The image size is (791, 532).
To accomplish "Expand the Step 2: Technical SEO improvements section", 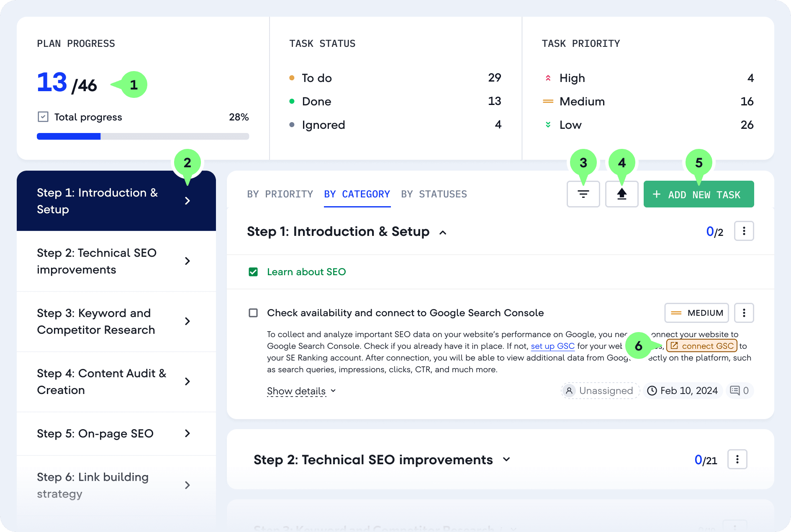I will click(x=506, y=459).
